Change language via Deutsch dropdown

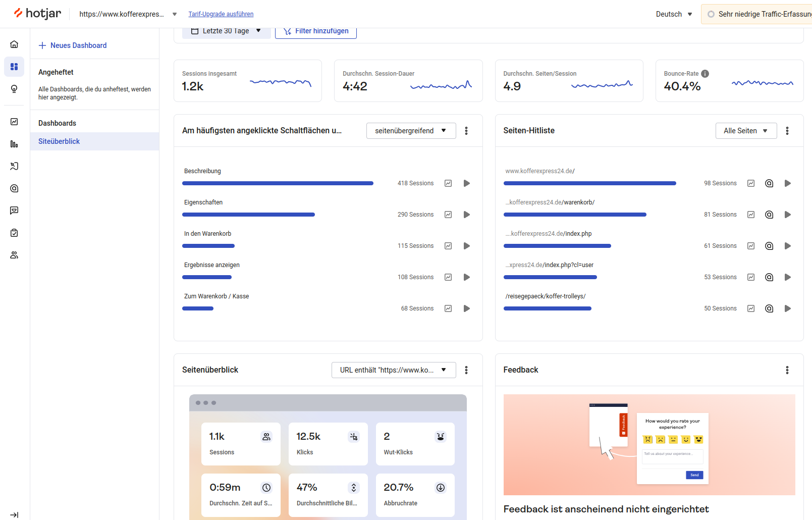tap(674, 14)
